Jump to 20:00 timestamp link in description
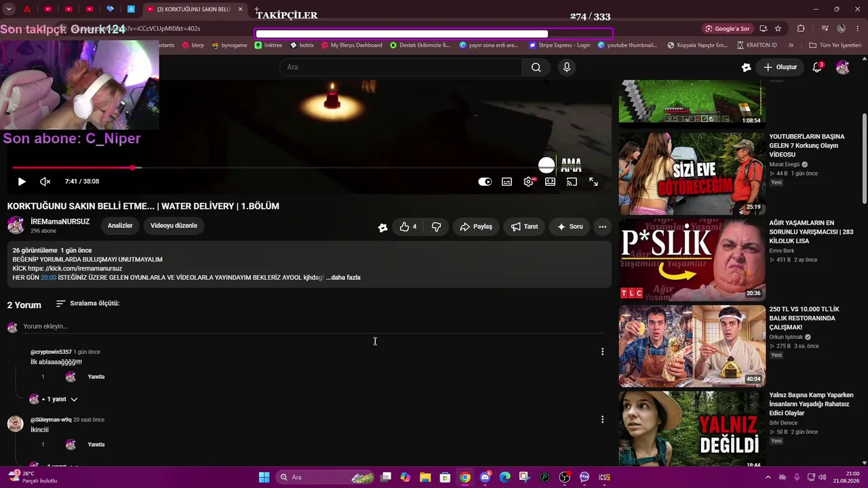 (x=48, y=277)
